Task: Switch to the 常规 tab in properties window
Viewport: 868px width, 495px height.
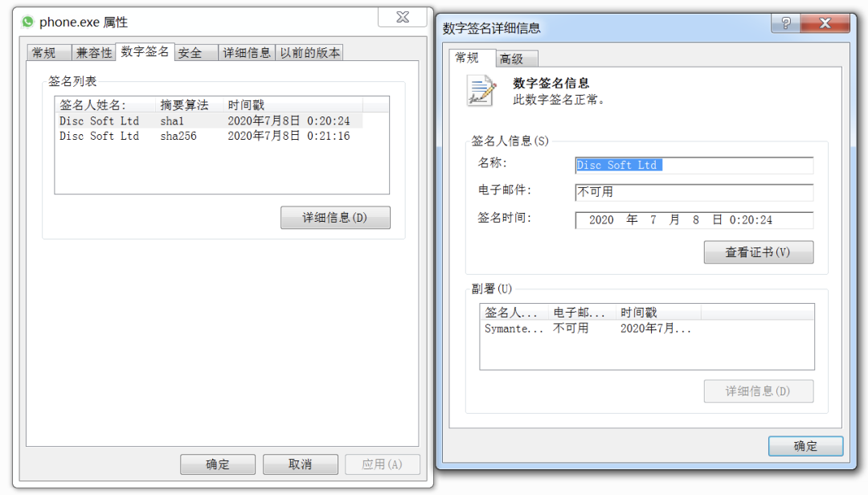Action: 49,52
